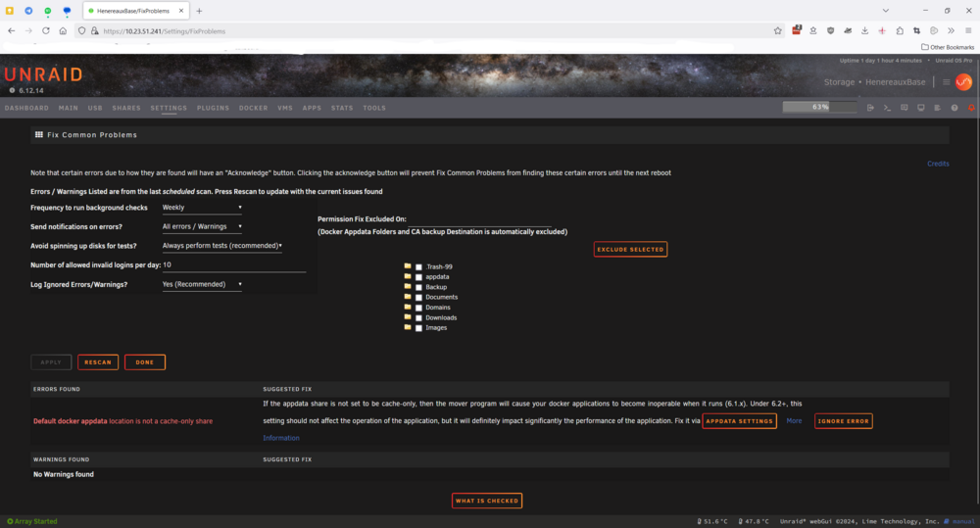This screenshot has height=528, width=980.
Task: Bookmark this page with the star icon
Action: pyautogui.click(x=777, y=30)
